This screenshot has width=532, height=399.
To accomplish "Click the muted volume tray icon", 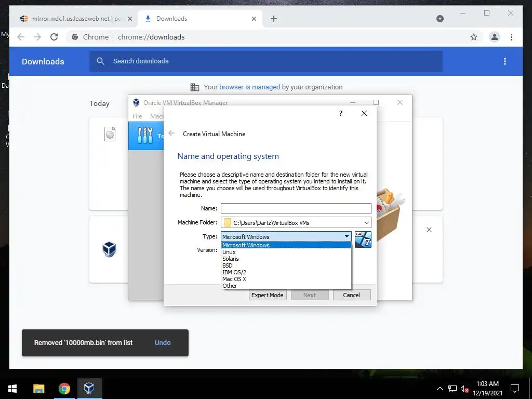I will 464,389.
